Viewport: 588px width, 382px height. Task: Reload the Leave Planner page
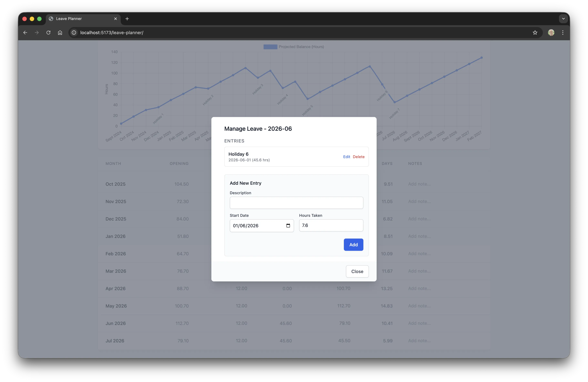48,33
